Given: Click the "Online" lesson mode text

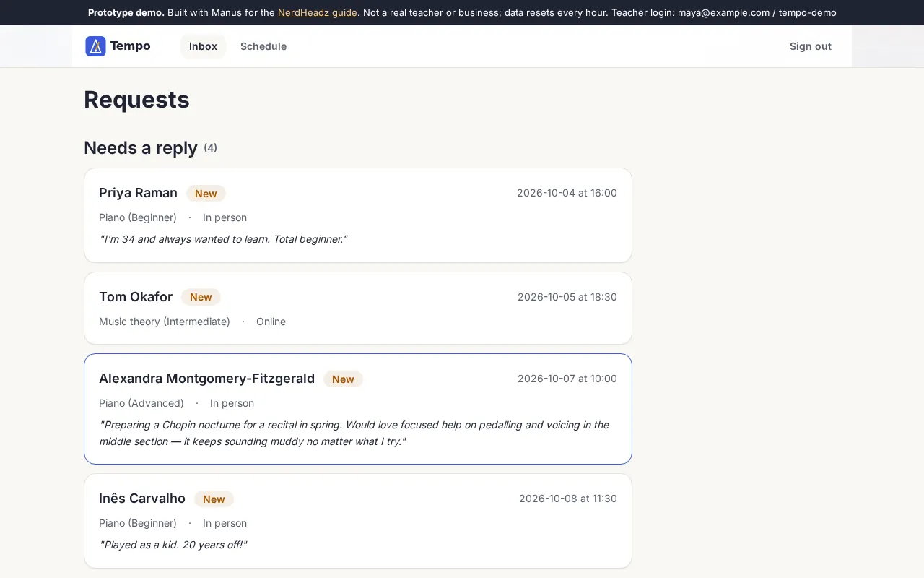Looking at the screenshot, I should [x=271, y=322].
